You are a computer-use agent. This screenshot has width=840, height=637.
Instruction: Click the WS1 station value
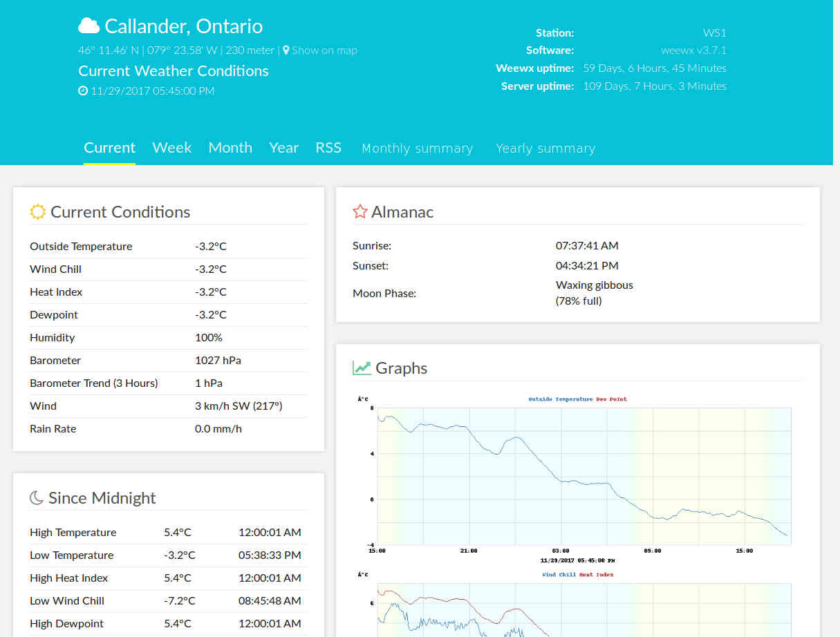coord(715,32)
